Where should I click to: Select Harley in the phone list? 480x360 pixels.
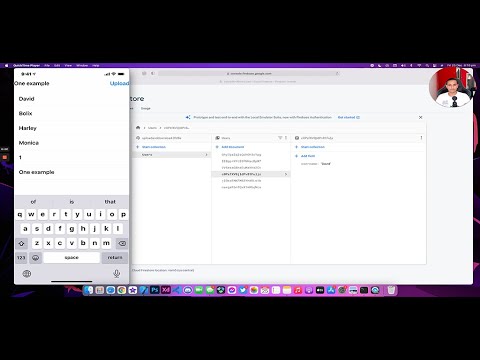(x=28, y=128)
